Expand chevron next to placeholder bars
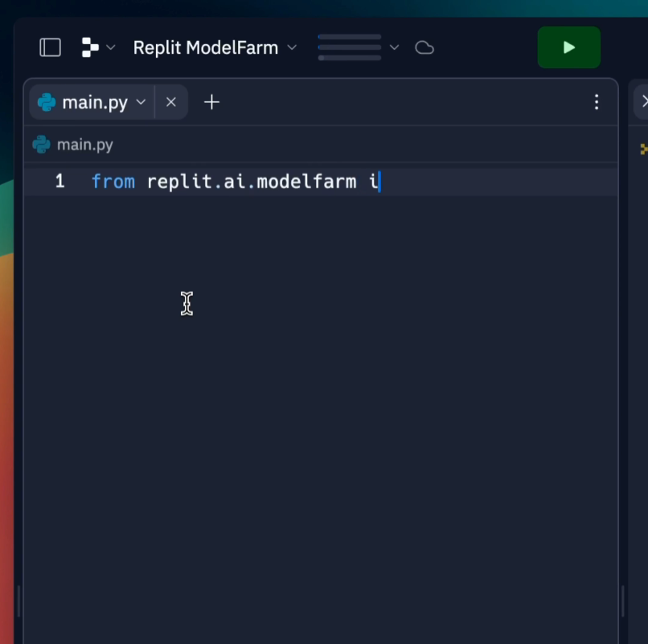 [394, 47]
